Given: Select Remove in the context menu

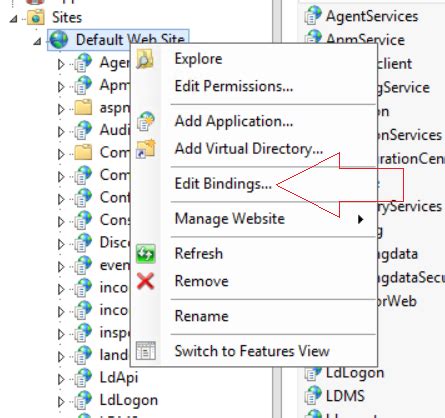Looking at the screenshot, I should [x=202, y=281].
